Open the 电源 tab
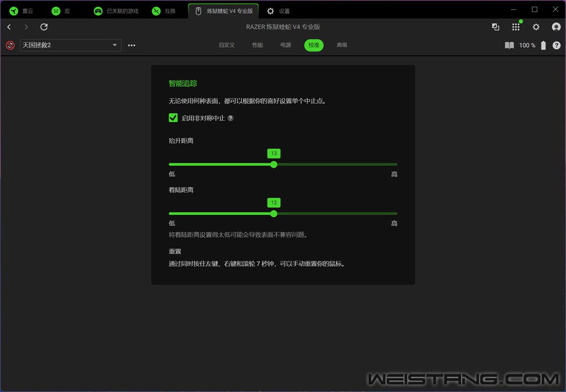This screenshot has height=392, width=566. point(286,45)
